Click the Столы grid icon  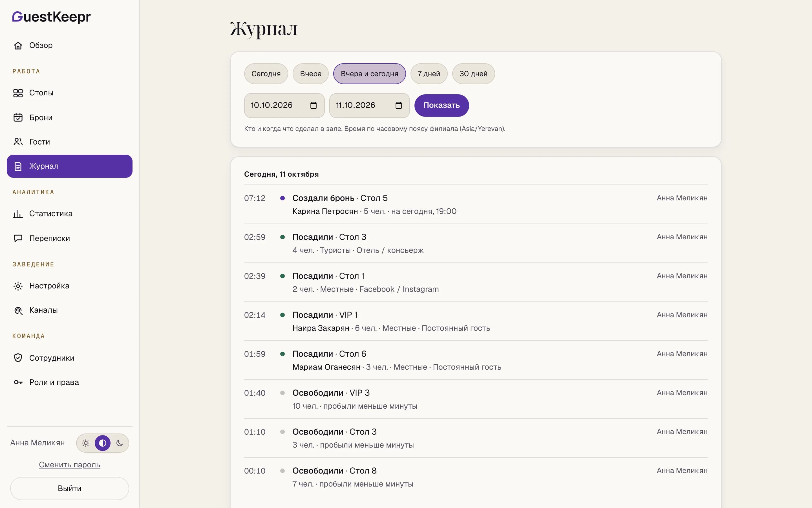(x=18, y=93)
